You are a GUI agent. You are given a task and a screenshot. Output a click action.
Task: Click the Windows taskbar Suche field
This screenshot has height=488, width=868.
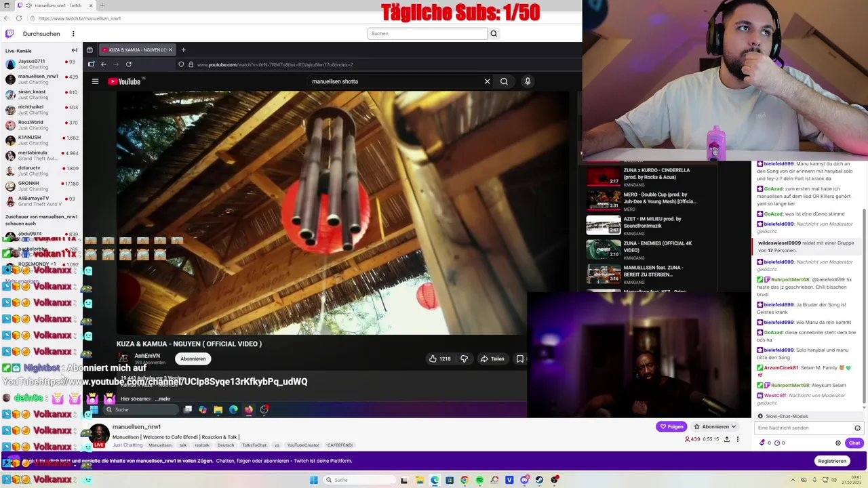pos(359,480)
